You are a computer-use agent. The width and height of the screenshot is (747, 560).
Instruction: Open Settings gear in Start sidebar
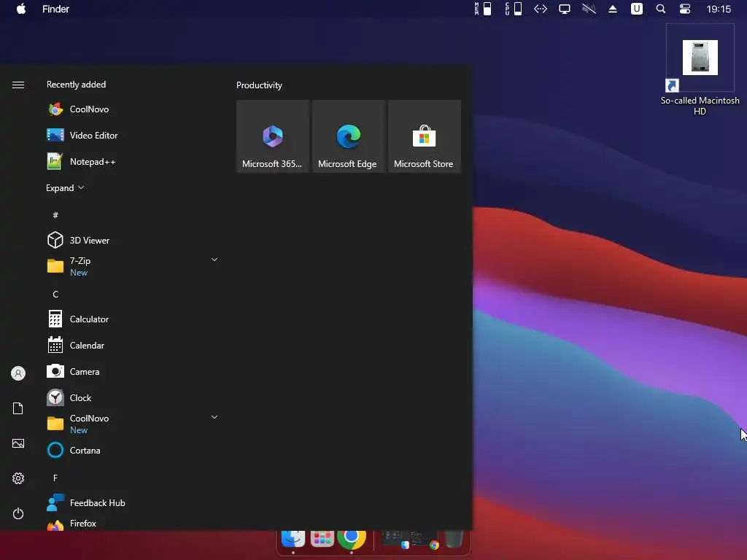click(x=18, y=478)
